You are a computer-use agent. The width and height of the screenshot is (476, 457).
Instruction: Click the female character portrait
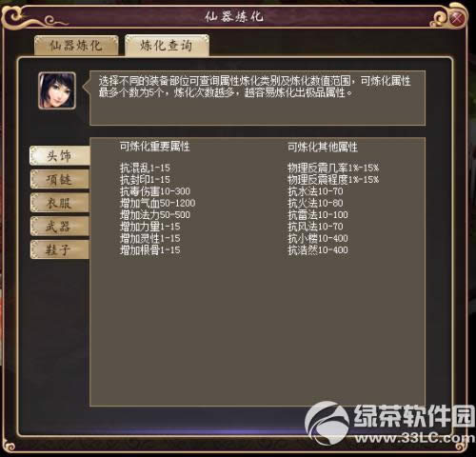point(57,90)
